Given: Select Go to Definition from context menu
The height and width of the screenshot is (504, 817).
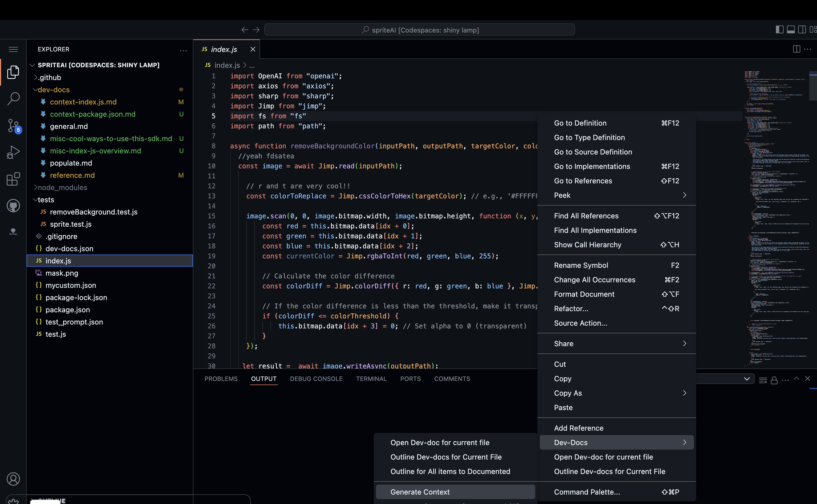Looking at the screenshot, I should click(580, 123).
